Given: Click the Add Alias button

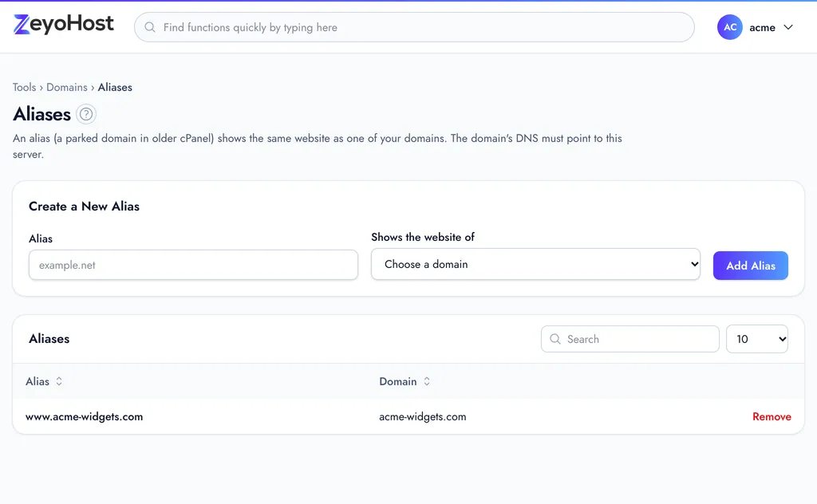Looking at the screenshot, I should tap(750, 266).
